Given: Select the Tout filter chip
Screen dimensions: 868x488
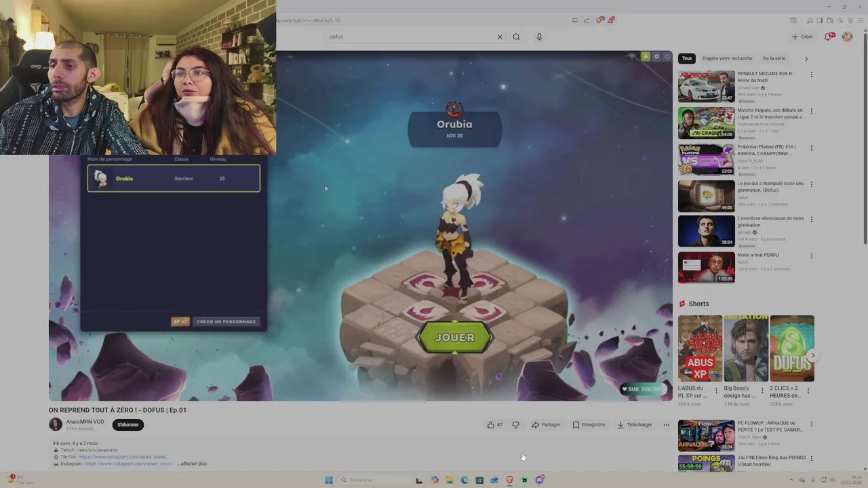Looking at the screenshot, I should (687, 58).
